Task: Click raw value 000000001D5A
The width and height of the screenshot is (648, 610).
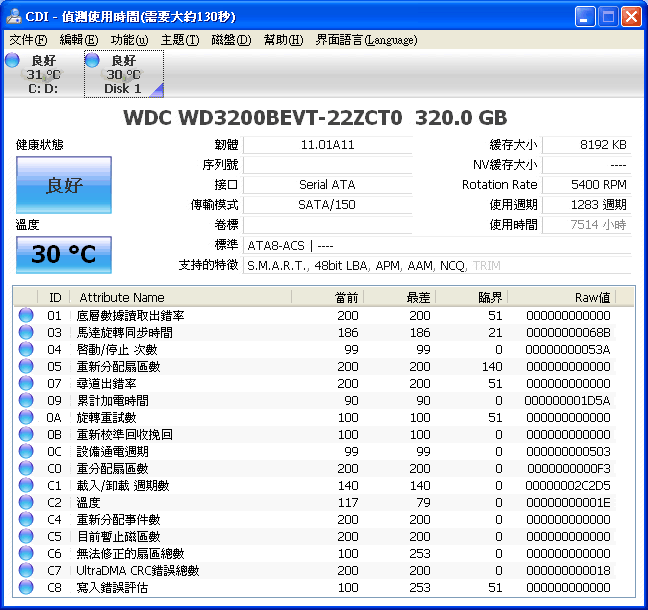Action: pos(567,400)
